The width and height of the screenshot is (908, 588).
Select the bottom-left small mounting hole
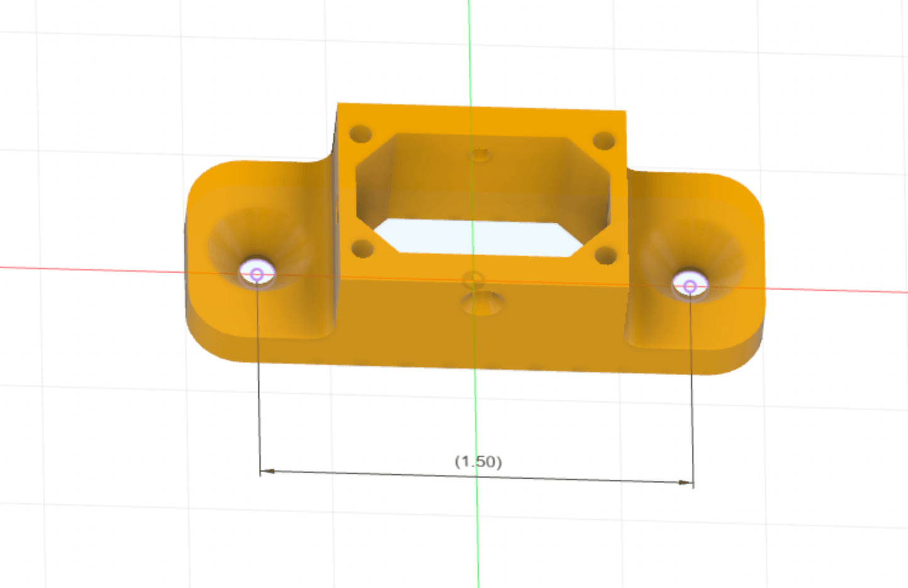click(x=362, y=248)
